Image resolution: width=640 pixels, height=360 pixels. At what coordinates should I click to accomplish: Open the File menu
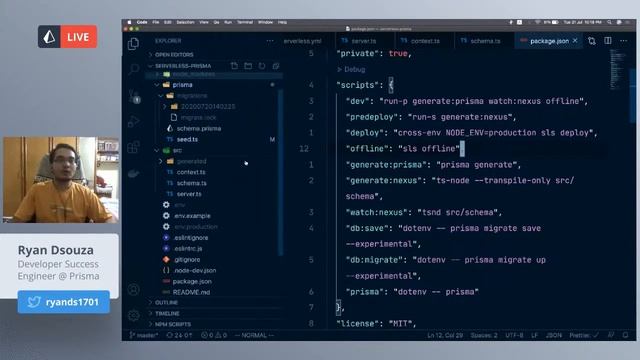156,22
